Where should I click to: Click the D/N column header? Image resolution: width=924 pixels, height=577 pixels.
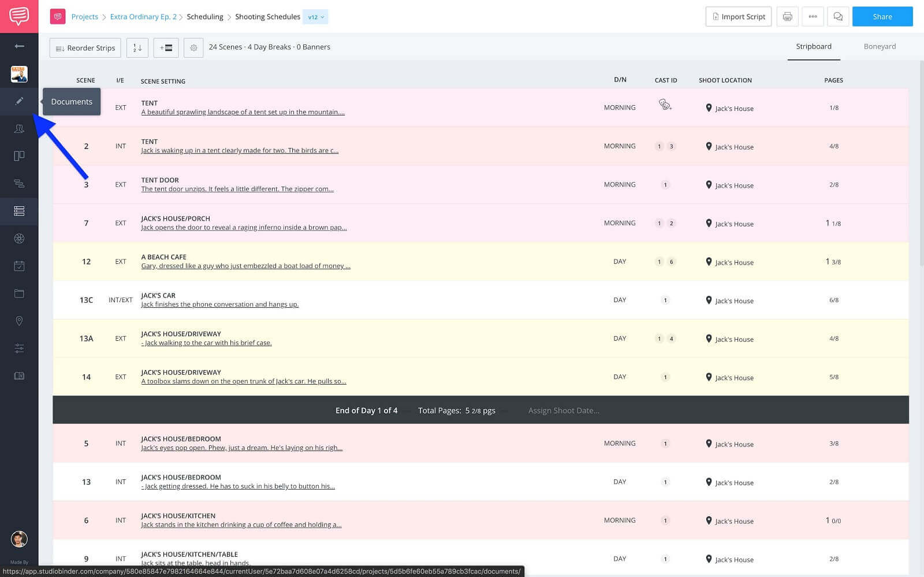coord(620,80)
